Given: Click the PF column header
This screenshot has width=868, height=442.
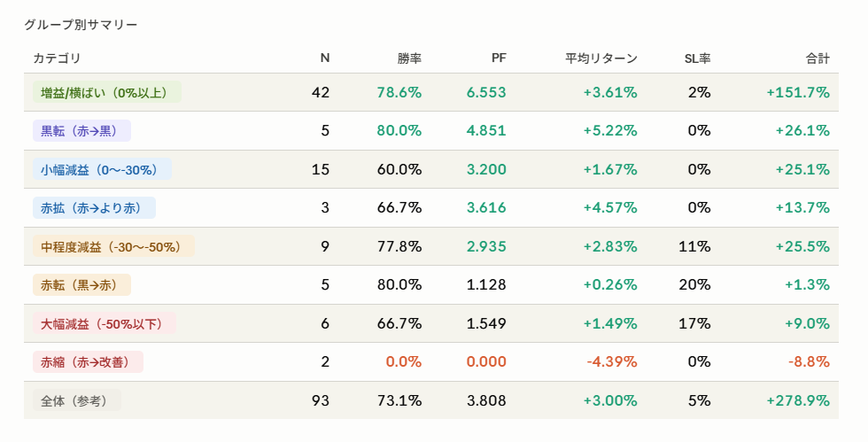Looking at the screenshot, I should point(499,58).
